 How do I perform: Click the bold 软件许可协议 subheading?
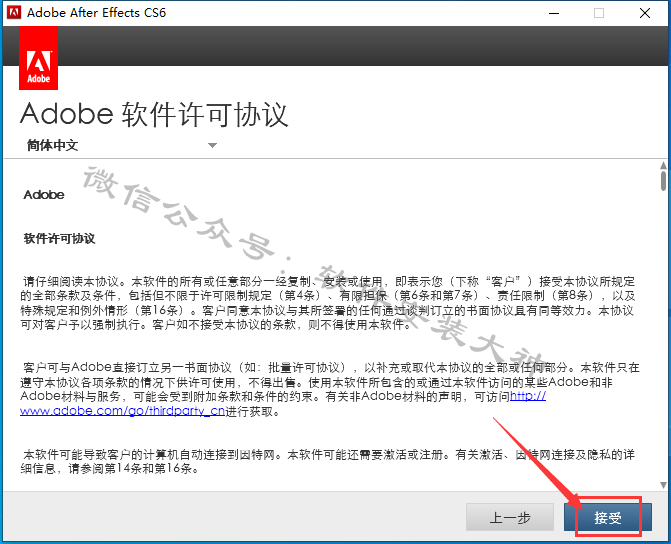point(59,238)
